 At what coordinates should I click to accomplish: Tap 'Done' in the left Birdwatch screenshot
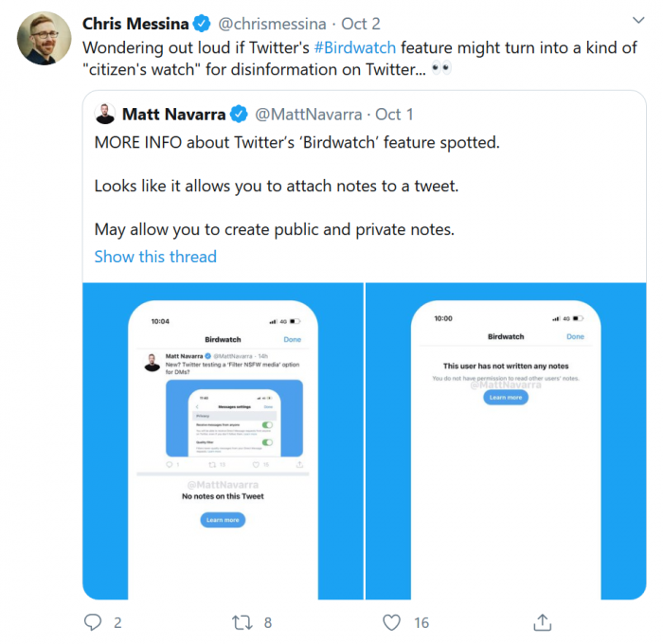click(x=293, y=339)
